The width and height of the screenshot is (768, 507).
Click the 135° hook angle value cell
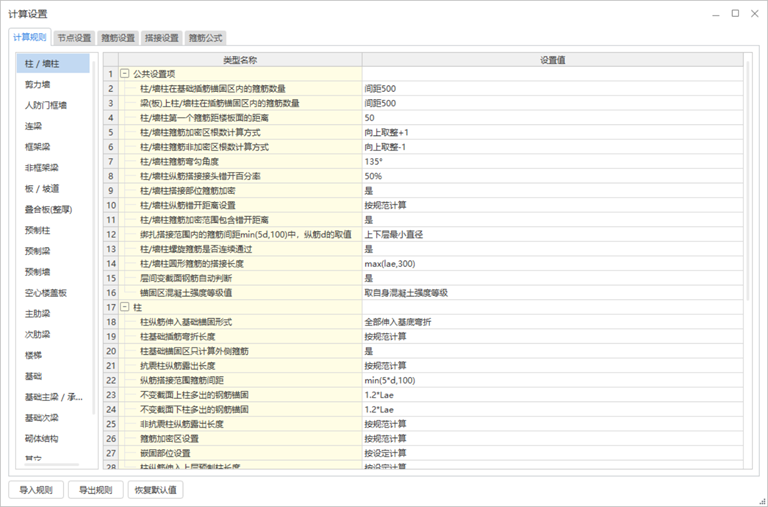point(552,161)
